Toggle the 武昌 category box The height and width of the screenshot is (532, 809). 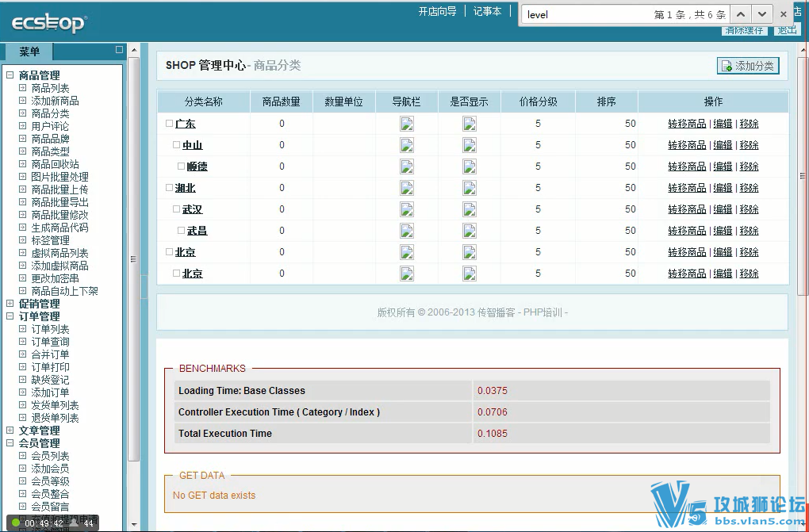click(x=181, y=231)
